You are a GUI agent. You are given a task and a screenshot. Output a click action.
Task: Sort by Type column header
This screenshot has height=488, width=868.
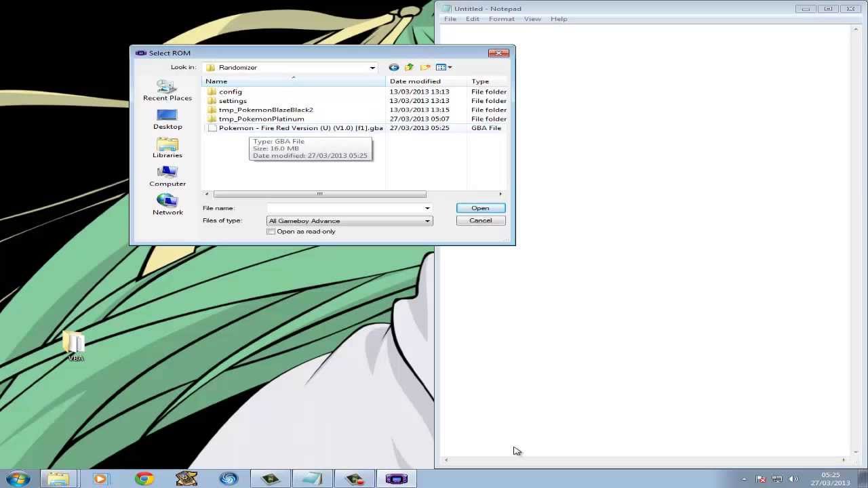[488, 81]
